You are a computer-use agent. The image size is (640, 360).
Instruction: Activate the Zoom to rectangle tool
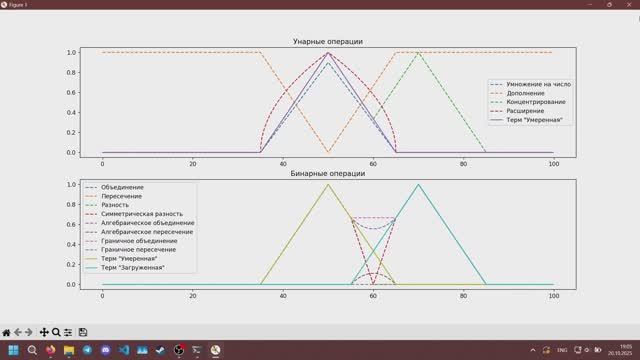pos(56,333)
